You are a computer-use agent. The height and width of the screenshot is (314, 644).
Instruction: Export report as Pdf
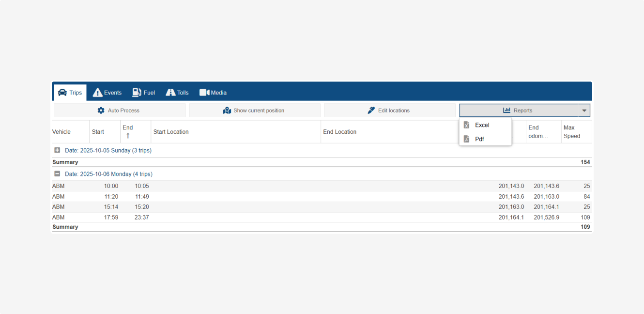479,139
